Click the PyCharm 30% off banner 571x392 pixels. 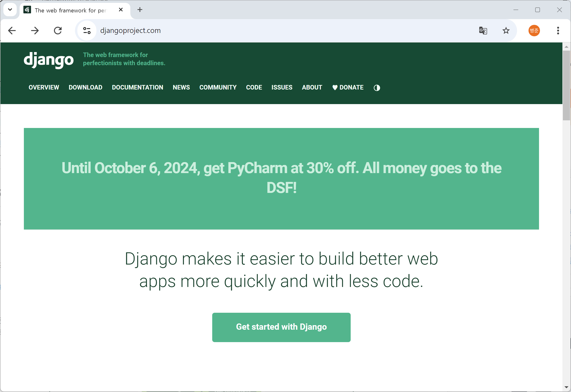click(x=281, y=178)
